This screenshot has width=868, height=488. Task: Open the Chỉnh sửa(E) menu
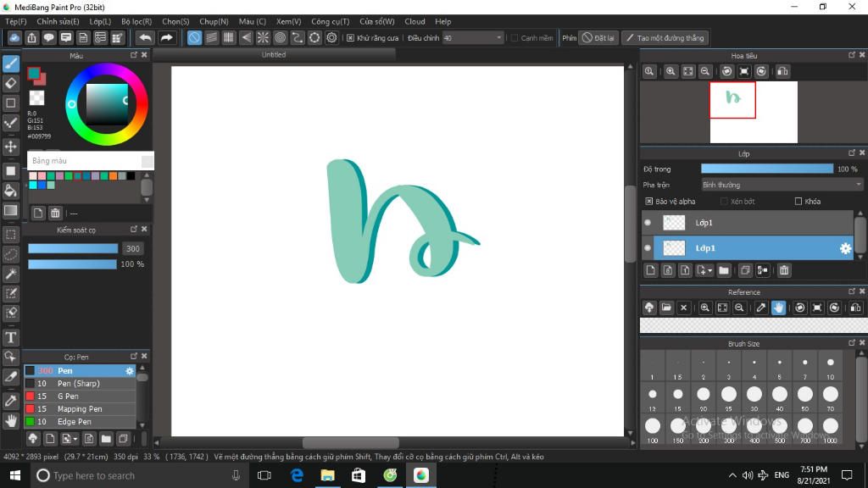(x=58, y=21)
